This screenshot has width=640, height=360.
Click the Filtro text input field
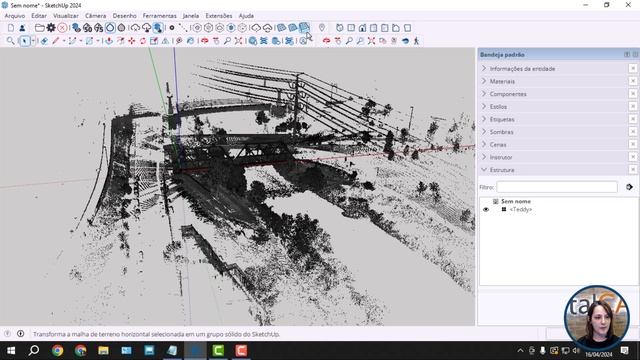tap(557, 187)
